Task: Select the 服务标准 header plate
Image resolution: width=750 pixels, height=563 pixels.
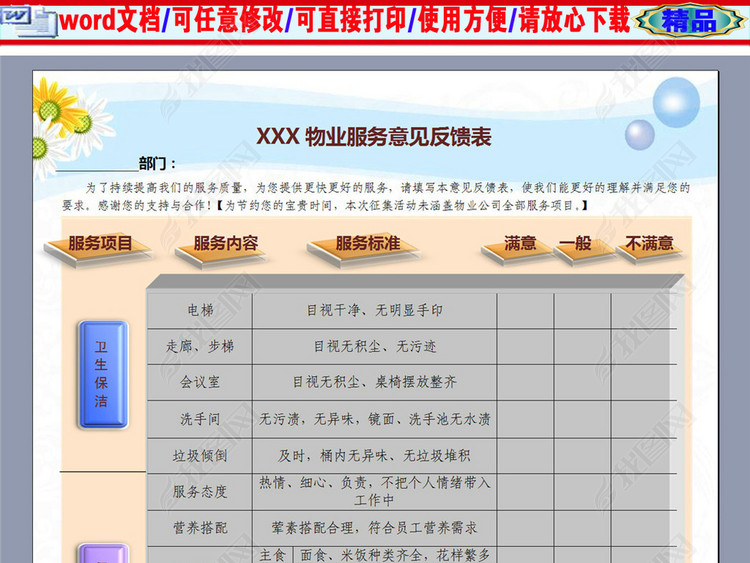Action: pos(367,246)
